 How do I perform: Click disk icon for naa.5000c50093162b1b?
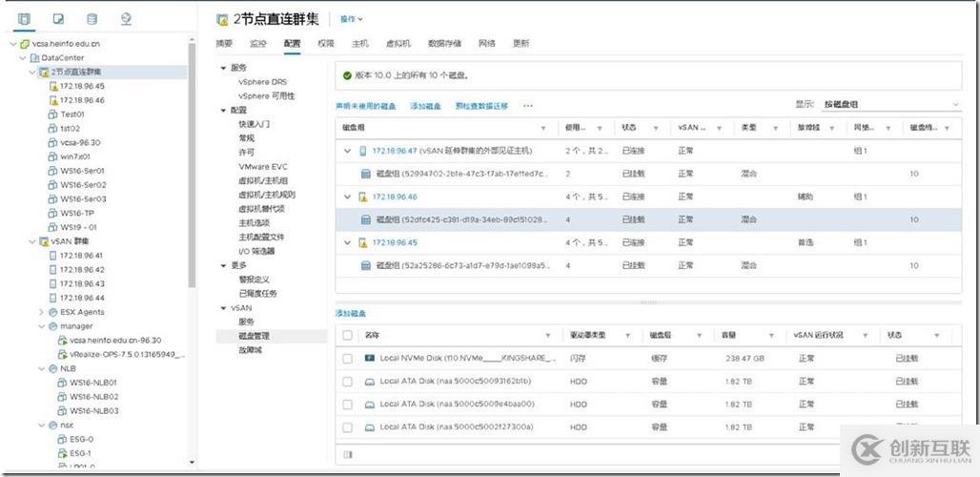(369, 382)
